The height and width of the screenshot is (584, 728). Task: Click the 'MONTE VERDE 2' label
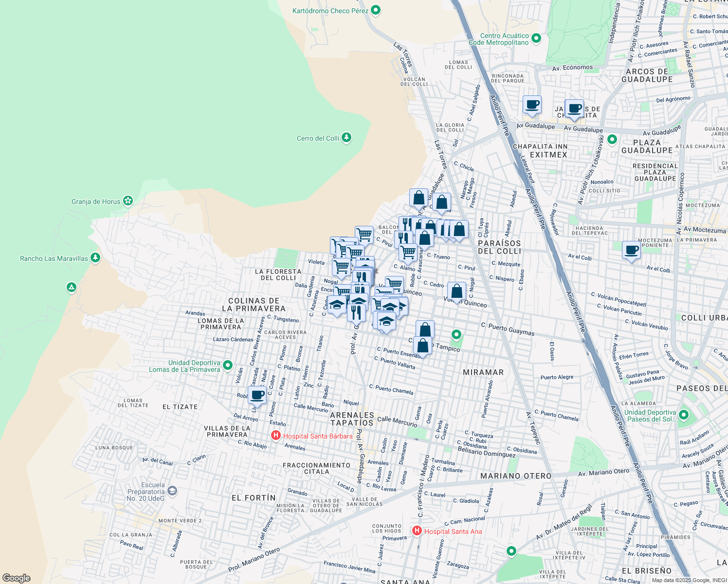tap(180, 521)
